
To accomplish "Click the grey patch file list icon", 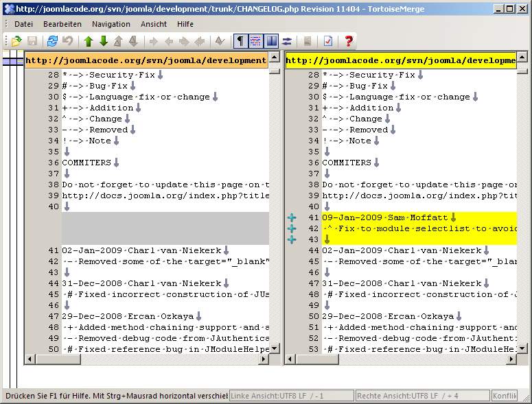I will (x=308, y=41).
